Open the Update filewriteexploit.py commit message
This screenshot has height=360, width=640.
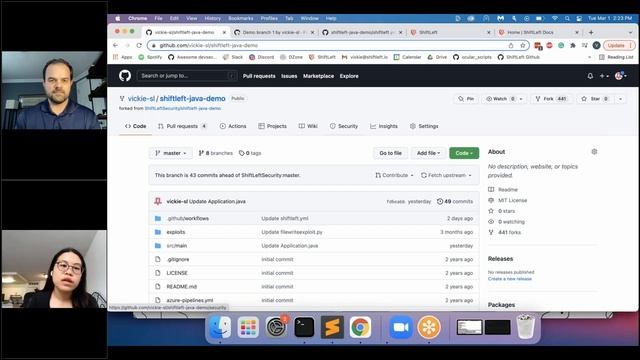pos(292,232)
